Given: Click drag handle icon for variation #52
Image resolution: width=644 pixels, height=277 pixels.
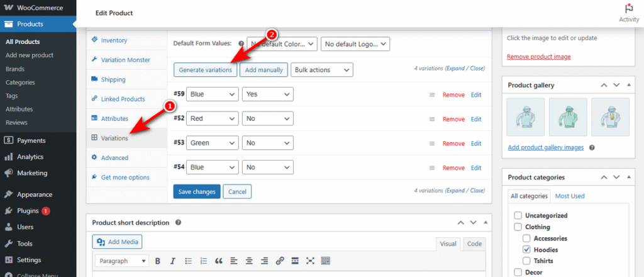Looking at the screenshot, I should tap(431, 119).
